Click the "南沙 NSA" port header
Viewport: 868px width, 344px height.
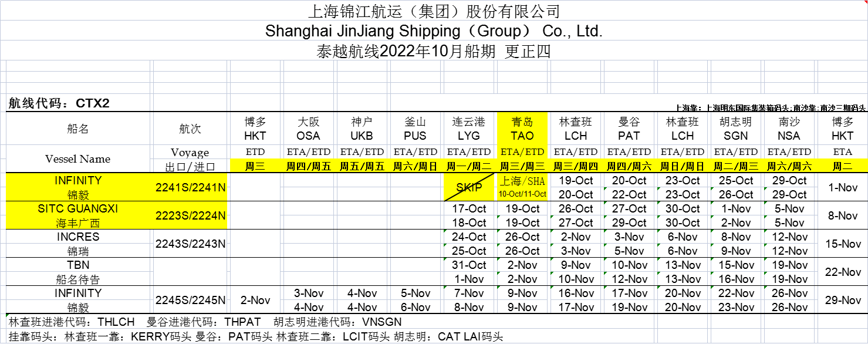pyautogui.click(x=789, y=129)
